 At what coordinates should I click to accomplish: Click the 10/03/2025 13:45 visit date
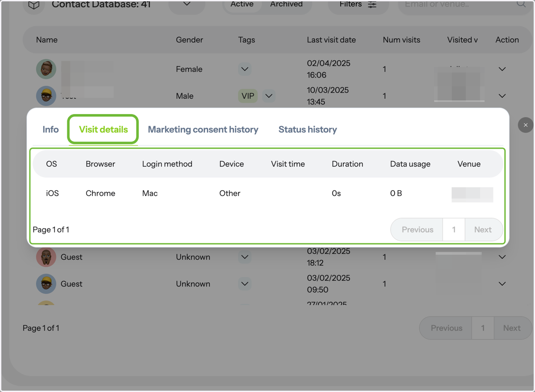pos(328,96)
